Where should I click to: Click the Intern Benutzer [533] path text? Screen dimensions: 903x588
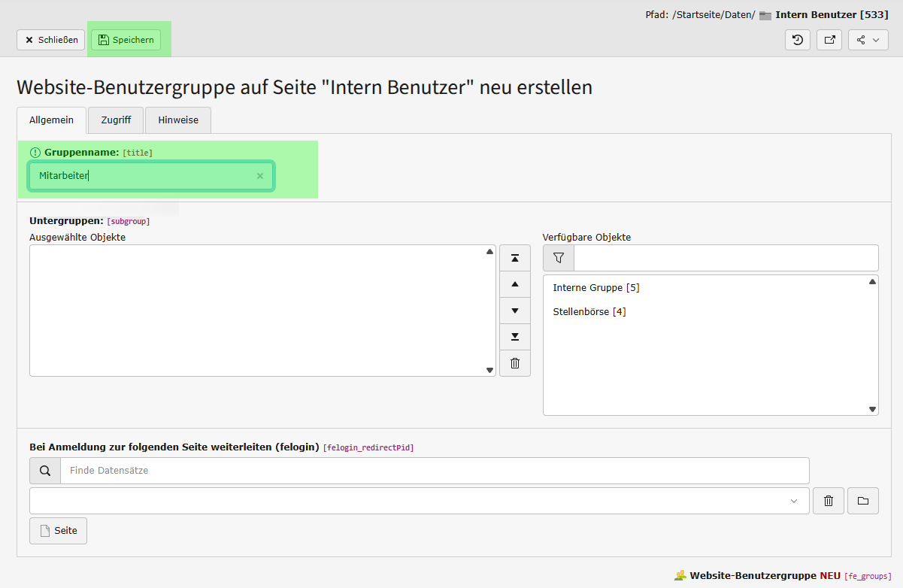tap(832, 14)
